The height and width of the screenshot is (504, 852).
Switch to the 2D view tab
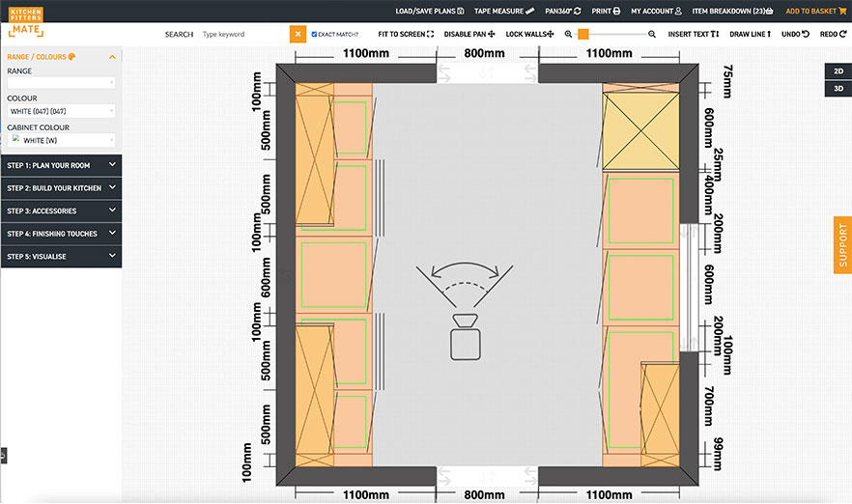(838, 71)
